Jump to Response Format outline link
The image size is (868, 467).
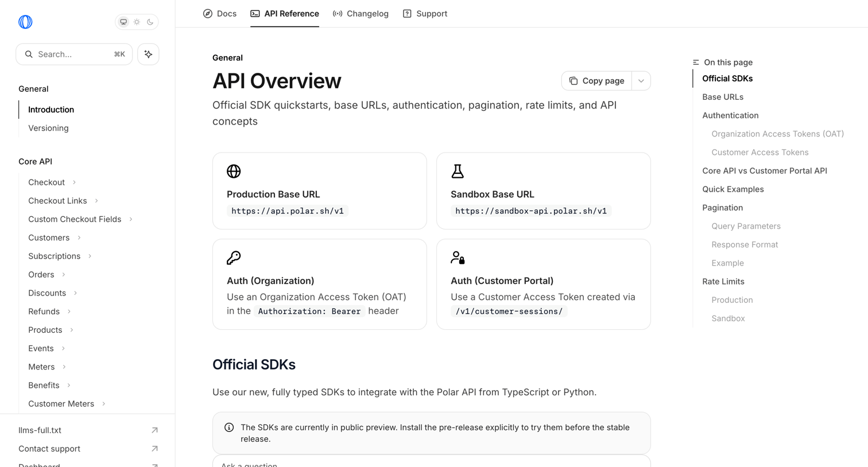745,244
